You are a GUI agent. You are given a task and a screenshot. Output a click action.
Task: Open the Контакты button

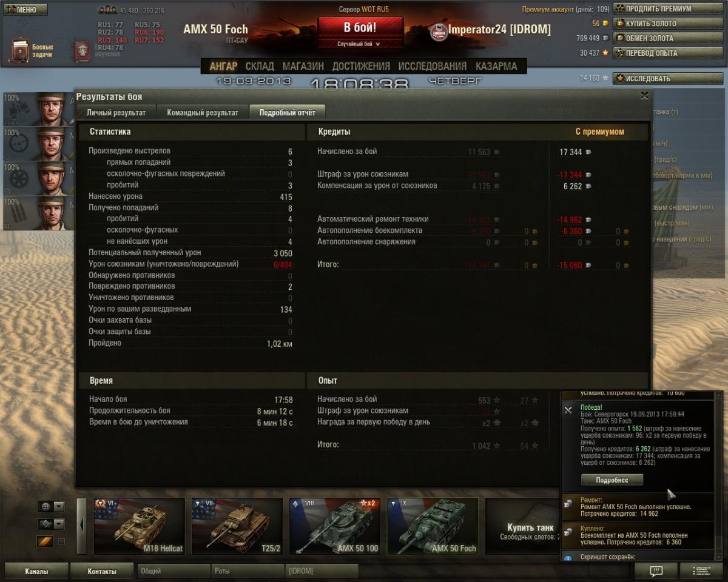[x=101, y=571]
